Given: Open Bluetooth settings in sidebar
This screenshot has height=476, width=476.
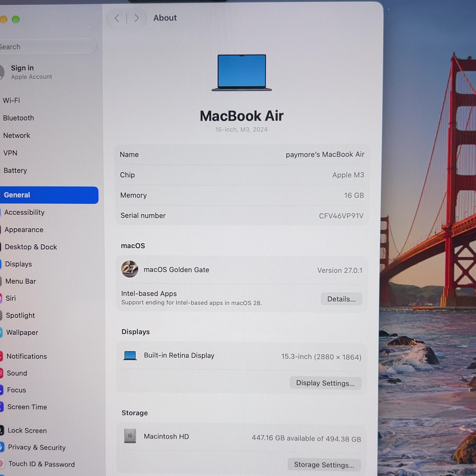Looking at the screenshot, I should click(18, 118).
